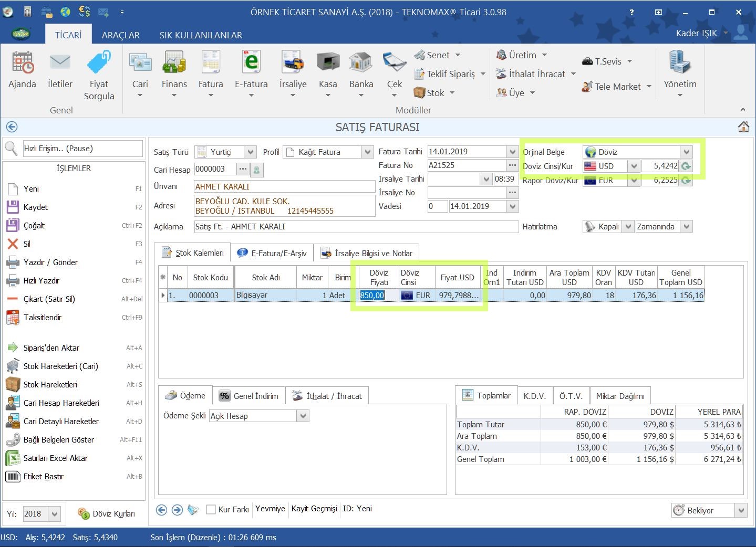Viewport: 756px width, 547px height.
Task: Click the Fiyat Sorgula price tag icon
Action: tap(99, 63)
